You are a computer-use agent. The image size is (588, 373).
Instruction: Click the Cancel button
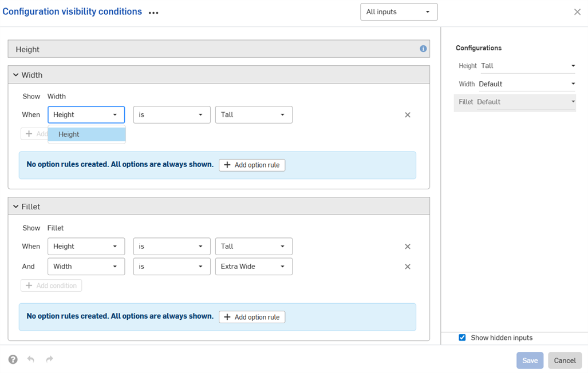(x=565, y=360)
